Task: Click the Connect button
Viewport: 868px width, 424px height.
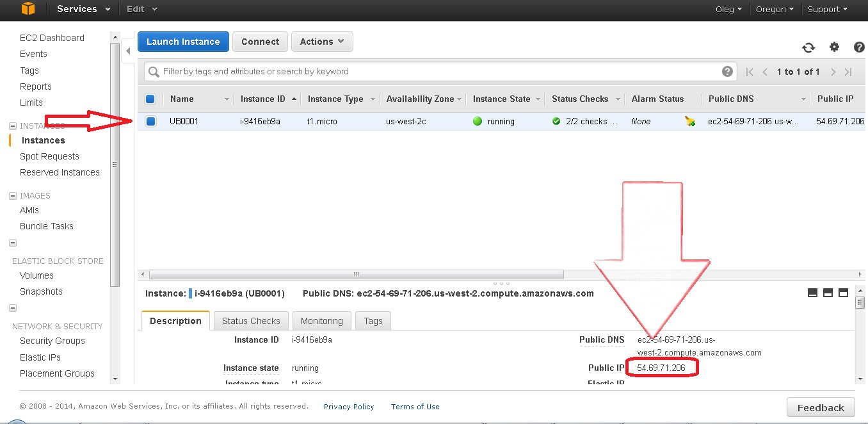Action: (260, 42)
